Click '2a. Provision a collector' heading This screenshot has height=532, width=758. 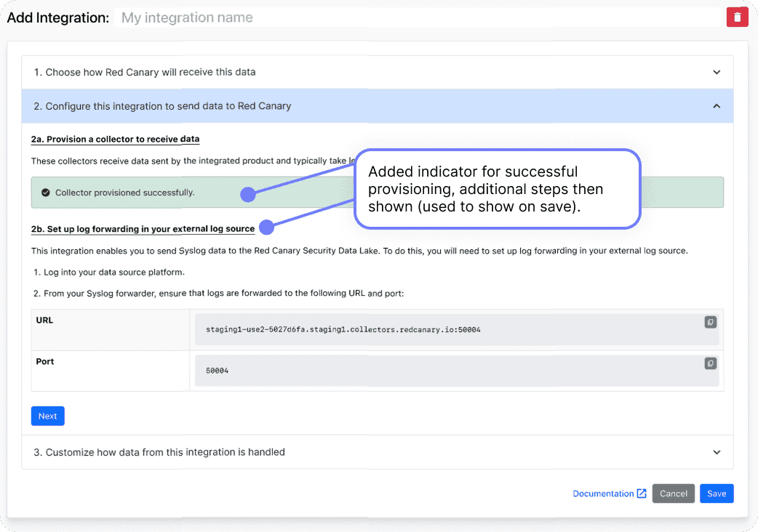point(115,139)
